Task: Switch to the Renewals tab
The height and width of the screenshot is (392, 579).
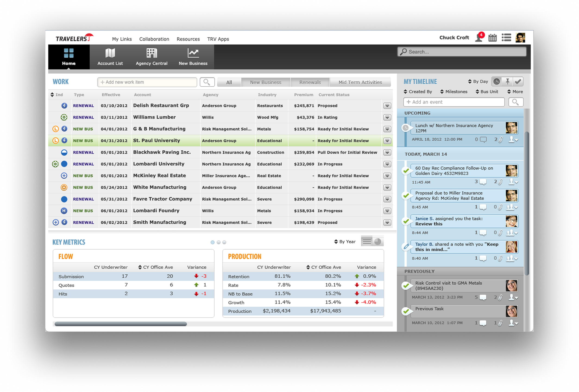Action: pyautogui.click(x=310, y=82)
